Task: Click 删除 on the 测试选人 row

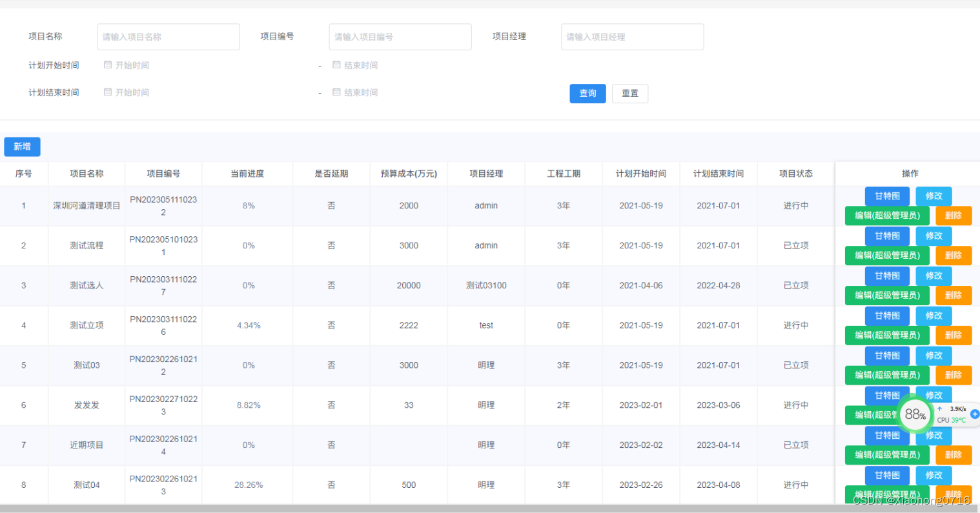Action: [x=954, y=296]
